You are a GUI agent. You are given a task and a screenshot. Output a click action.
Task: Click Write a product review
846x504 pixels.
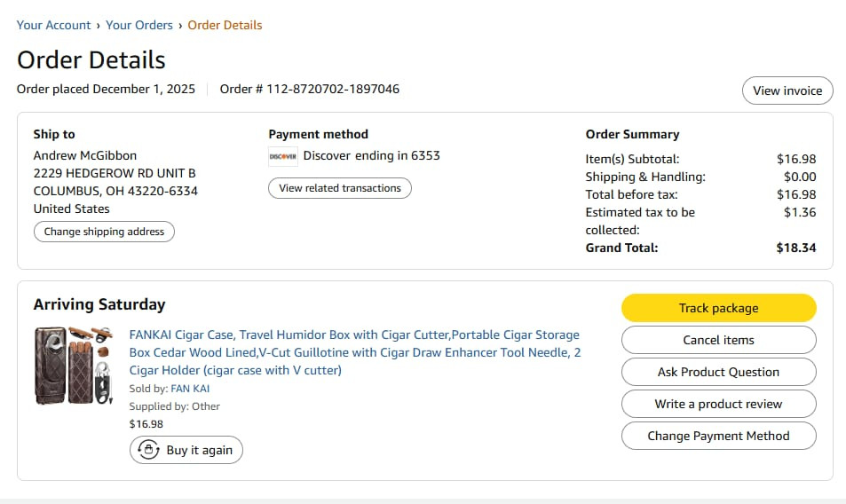click(x=719, y=404)
